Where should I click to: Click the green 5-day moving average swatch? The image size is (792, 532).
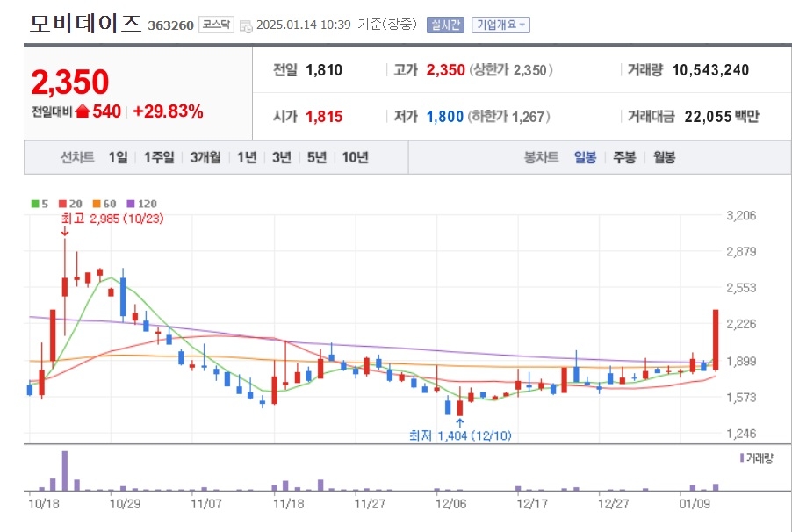[35, 204]
